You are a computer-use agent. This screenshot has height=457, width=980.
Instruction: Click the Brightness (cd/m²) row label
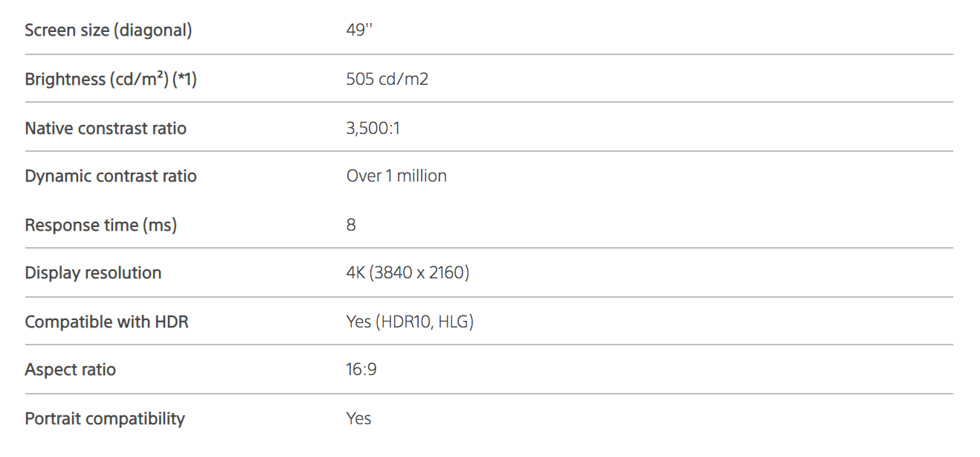[x=96, y=80]
